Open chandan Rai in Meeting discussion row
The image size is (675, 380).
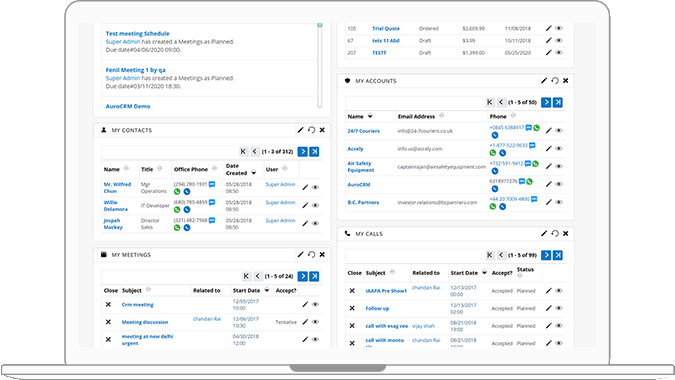point(207,319)
